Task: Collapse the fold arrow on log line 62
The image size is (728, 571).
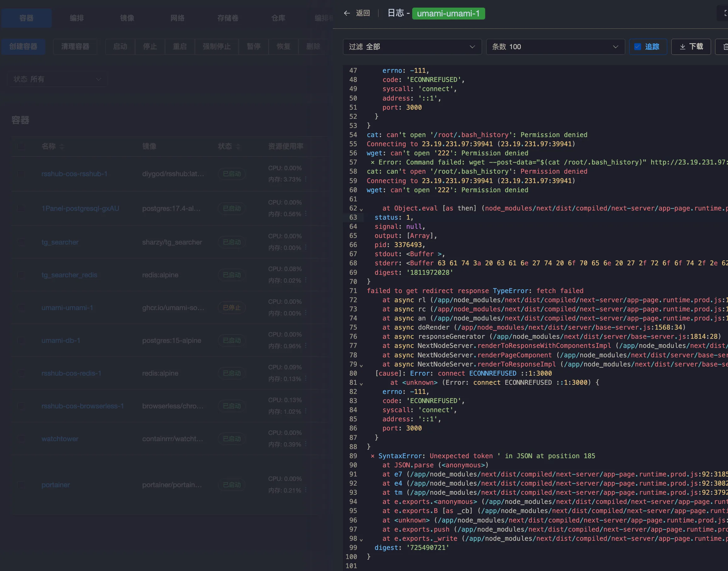Action: [361, 209]
